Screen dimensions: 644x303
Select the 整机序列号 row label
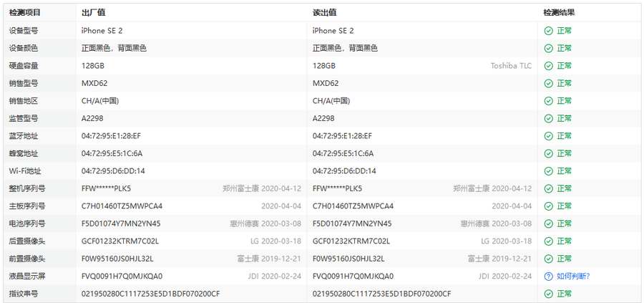(27, 188)
